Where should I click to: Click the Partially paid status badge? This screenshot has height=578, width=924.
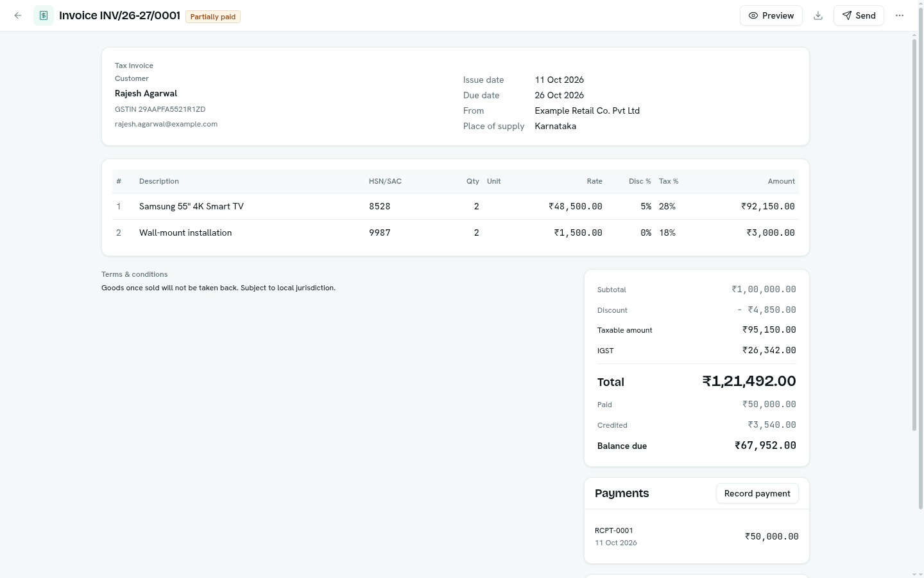(x=213, y=17)
